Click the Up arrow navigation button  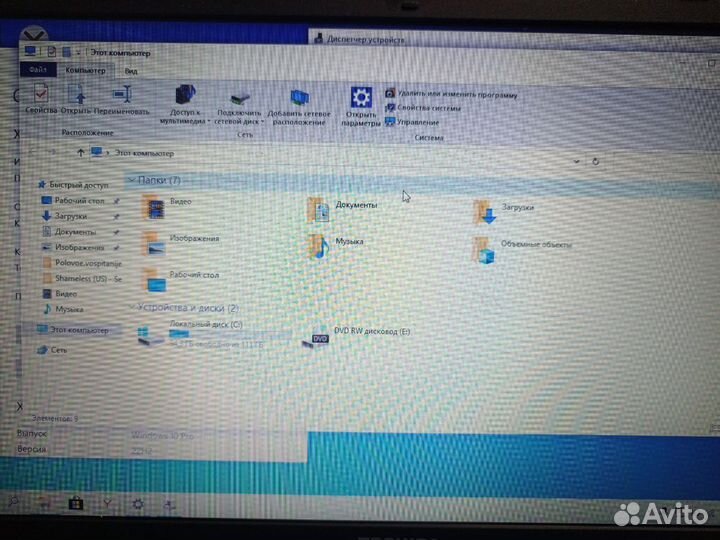point(80,152)
